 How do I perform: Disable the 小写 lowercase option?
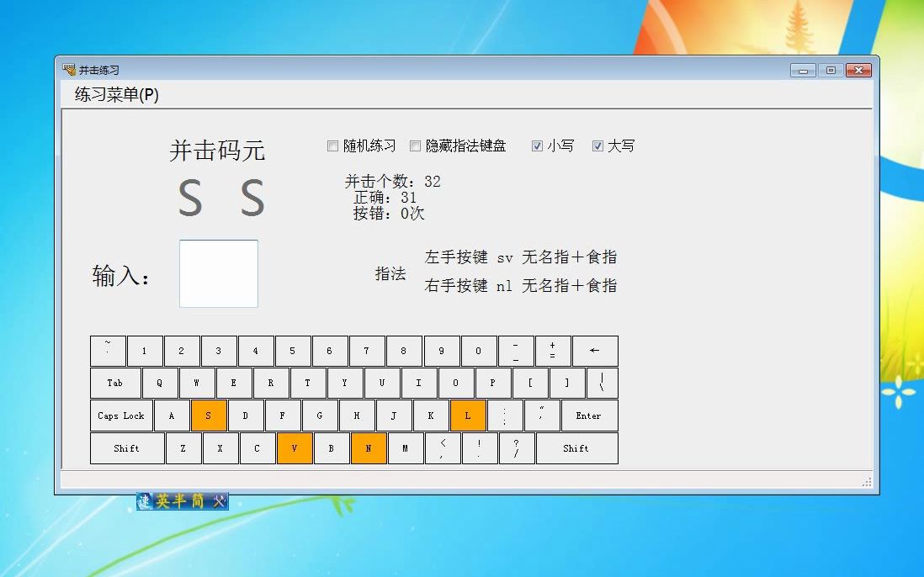click(537, 146)
